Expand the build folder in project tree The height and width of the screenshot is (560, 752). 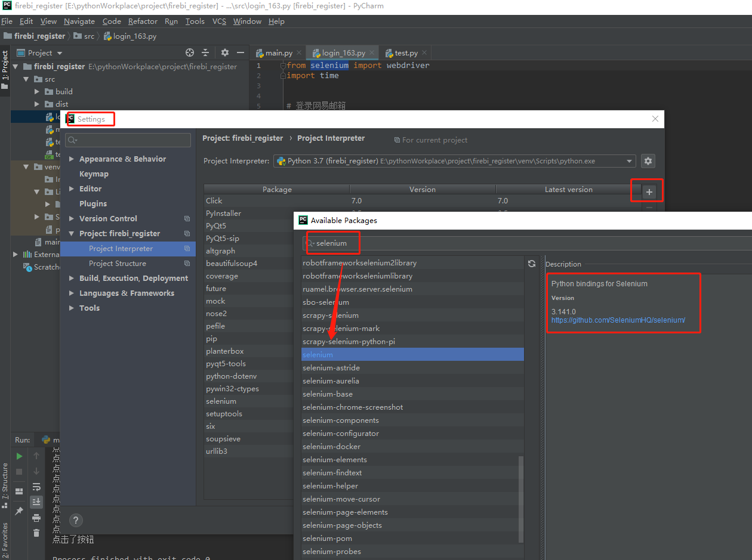pyautogui.click(x=36, y=92)
